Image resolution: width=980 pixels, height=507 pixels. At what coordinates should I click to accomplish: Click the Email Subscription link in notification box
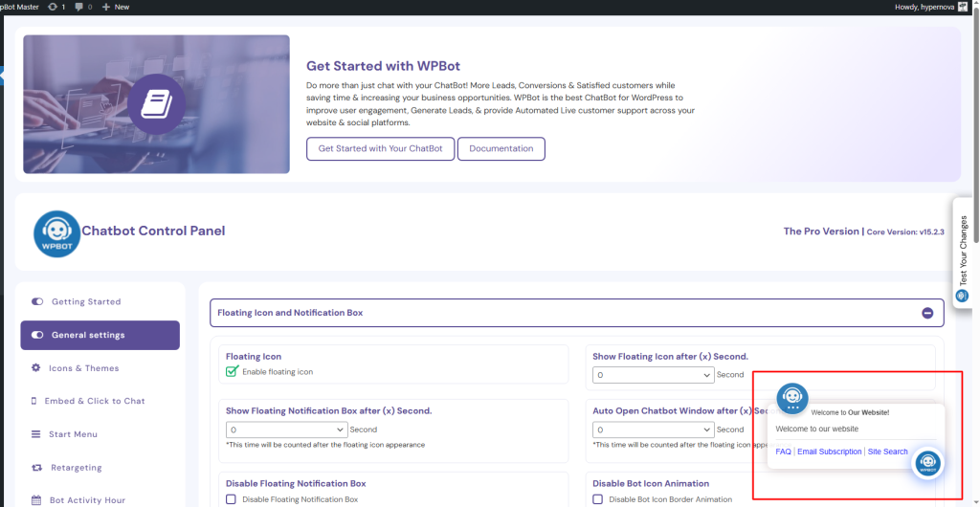coord(829,452)
